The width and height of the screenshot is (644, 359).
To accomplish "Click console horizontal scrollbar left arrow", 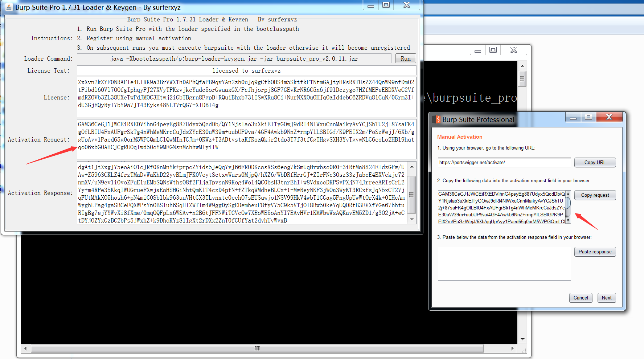I will [25, 348].
